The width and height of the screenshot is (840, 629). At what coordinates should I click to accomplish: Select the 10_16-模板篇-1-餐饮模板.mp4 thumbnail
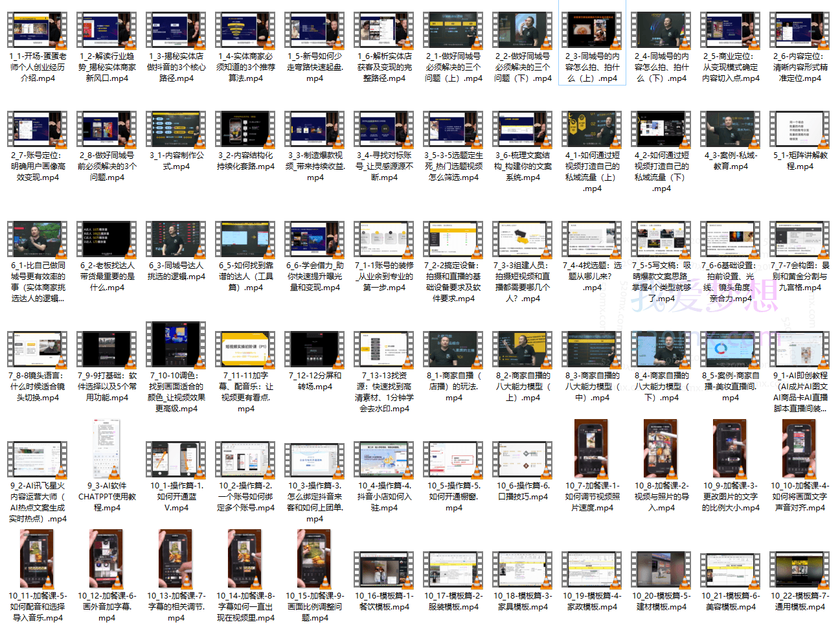point(384,570)
